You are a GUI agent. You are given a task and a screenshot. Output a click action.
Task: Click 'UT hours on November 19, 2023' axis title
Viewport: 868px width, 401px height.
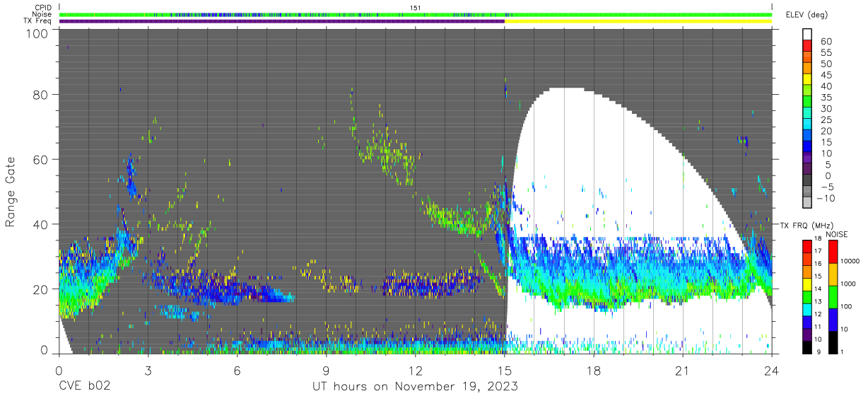(416, 387)
